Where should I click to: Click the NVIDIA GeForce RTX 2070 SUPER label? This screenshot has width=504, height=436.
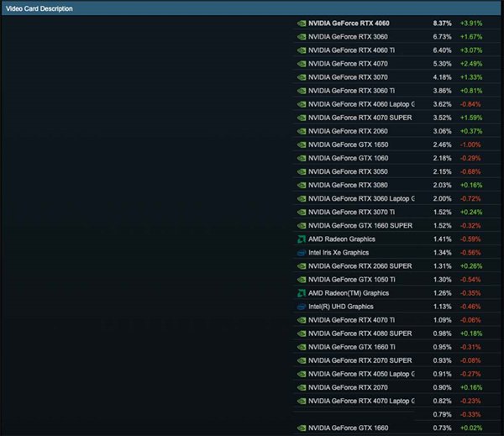coord(360,361)
